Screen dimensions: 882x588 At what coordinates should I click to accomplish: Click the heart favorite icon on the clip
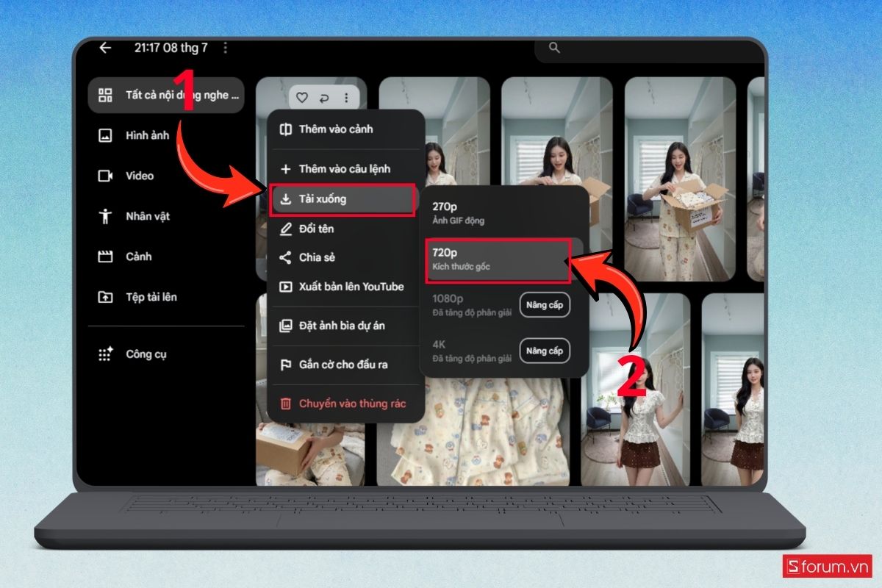point(301,98)
